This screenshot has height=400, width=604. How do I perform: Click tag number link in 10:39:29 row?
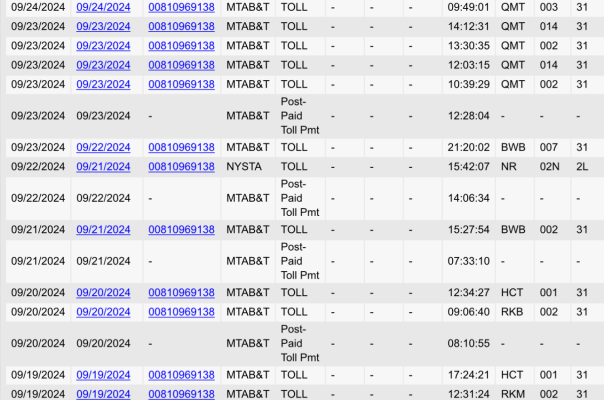point(181,85)
